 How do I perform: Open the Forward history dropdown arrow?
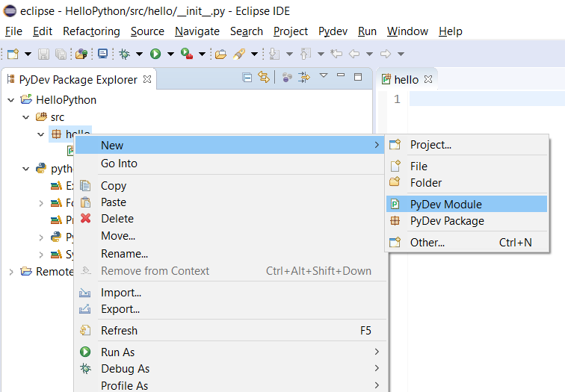pos(401,55)
